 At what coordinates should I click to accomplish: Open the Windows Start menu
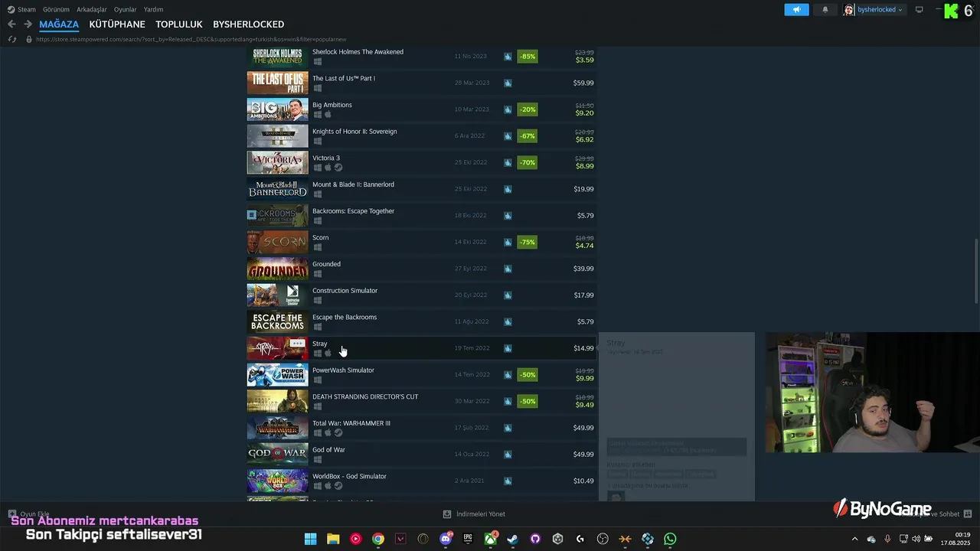(x=310, y=539)
